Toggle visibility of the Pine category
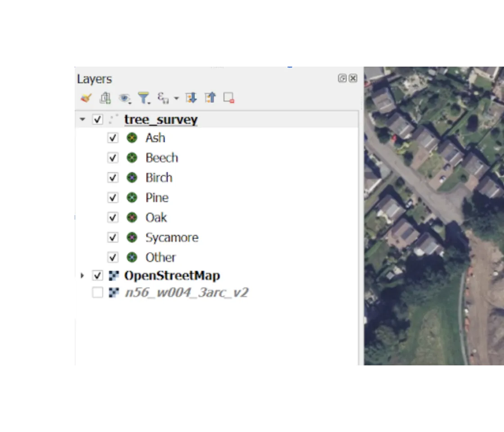Viewport: 504px width, 432px height. coord(113,197)
